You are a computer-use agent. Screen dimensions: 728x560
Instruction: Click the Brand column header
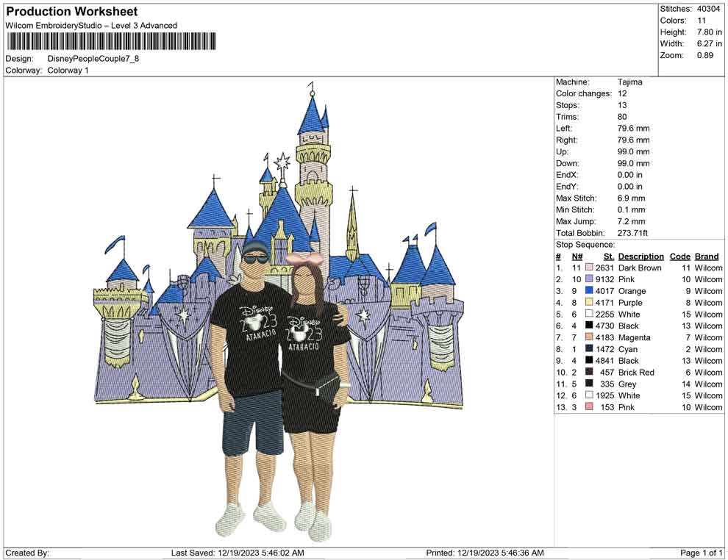coord(707,256)
